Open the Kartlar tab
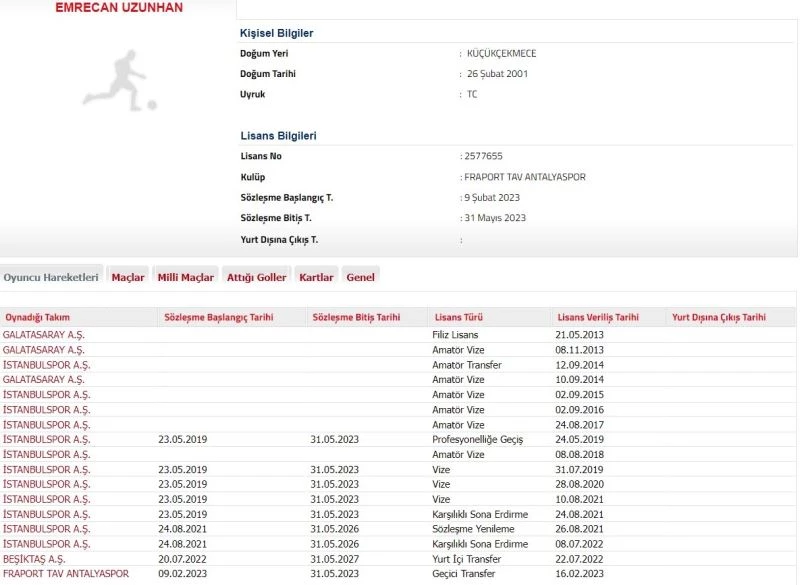Screen dimensions: 800x585 [x=316, y=277]
